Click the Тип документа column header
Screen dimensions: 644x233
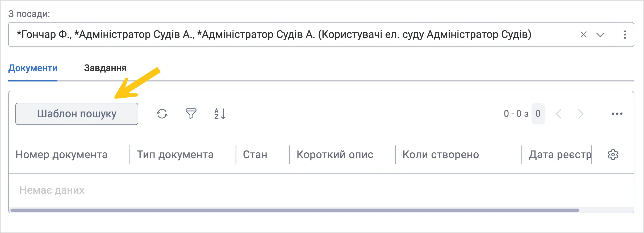point(175,155)
